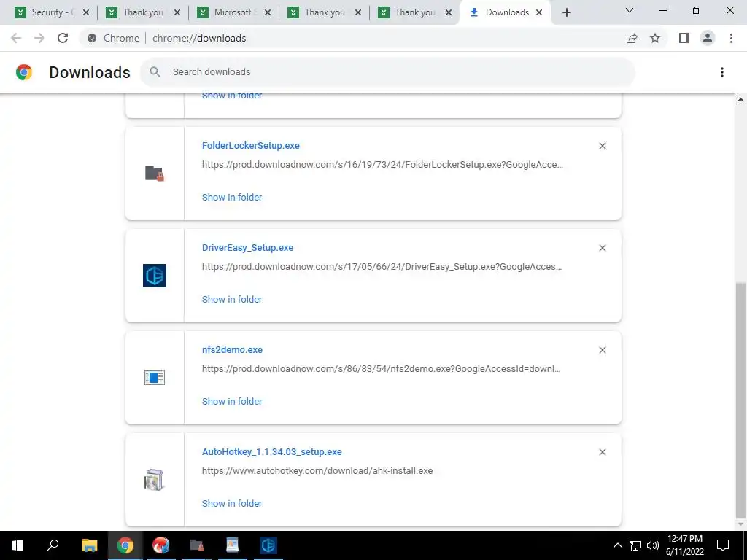This screenshot has height=560, width=747.
Task: Open the DriverEasy_Setup.exe file link
Action: tap(248, 248)
